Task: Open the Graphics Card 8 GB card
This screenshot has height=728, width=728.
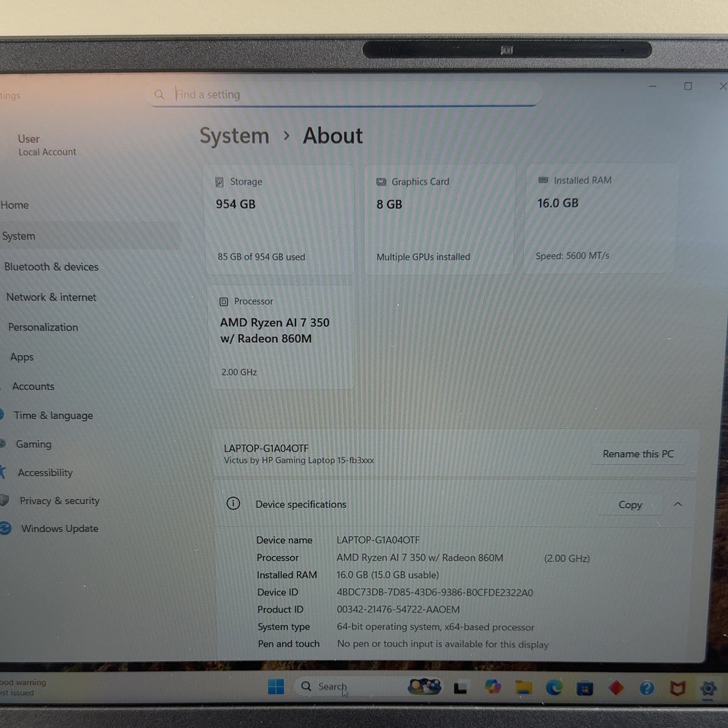Action: [439, 219]
